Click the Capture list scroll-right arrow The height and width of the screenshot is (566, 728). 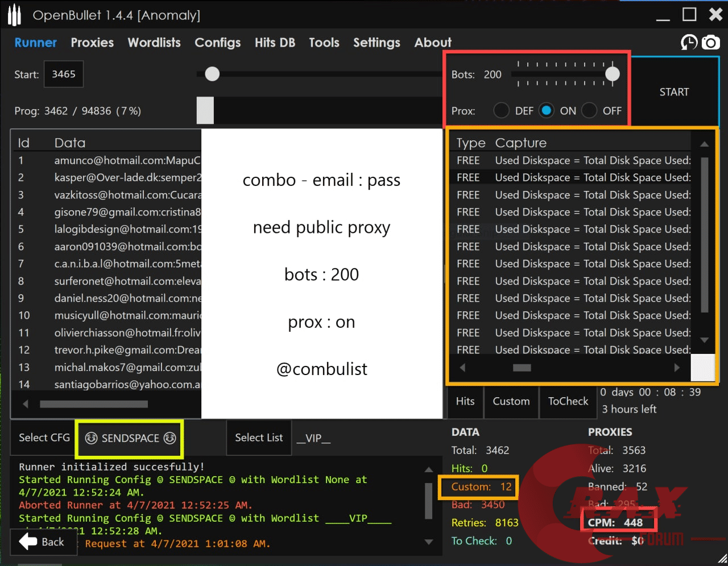(676, 368)
